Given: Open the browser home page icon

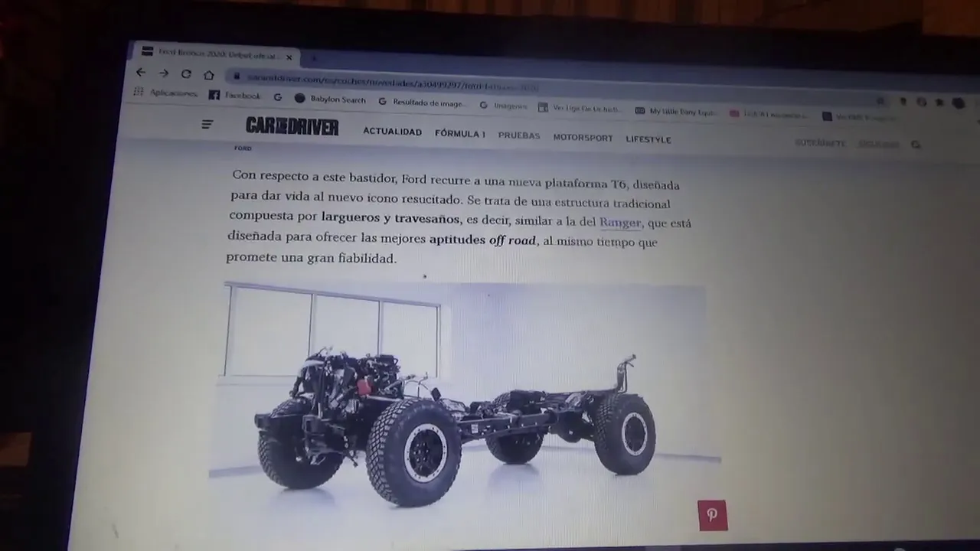Looking at the screenshot, I should coord(209,75).
